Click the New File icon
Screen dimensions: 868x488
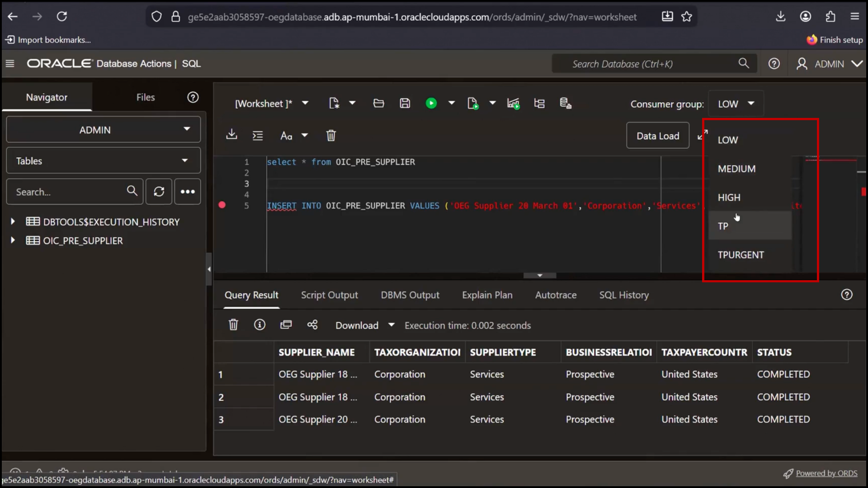[334, 103]
